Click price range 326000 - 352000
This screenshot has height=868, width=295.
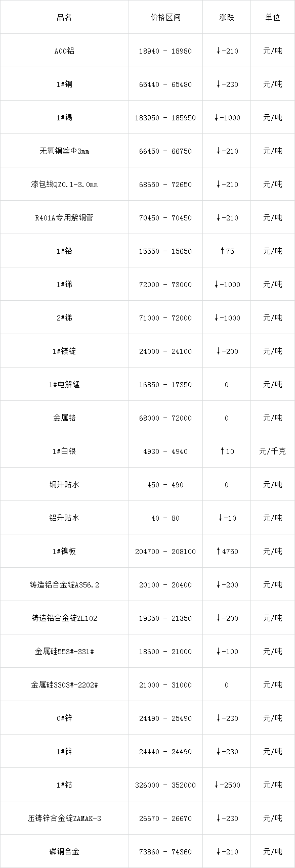pos(165,785)
